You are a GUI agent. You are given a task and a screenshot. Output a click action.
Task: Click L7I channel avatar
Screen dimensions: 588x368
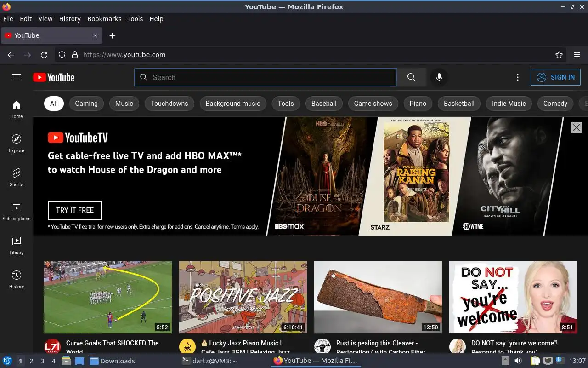[52, 347]
